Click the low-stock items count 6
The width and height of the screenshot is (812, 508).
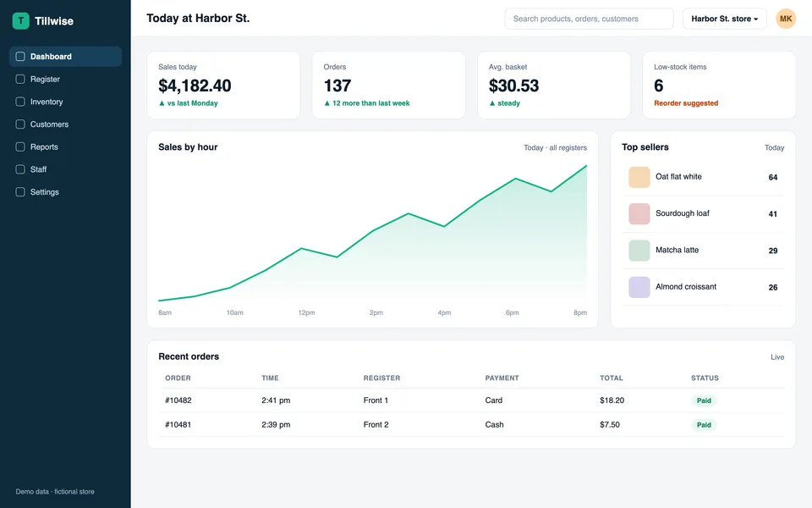click(658, 86)
